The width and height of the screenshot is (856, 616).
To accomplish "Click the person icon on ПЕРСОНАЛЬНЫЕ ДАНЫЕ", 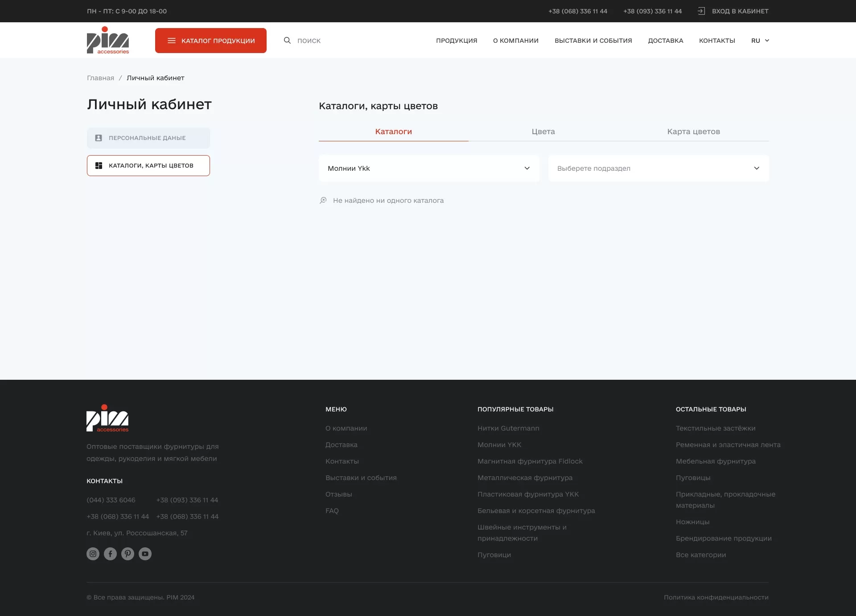I will [98, 138].
